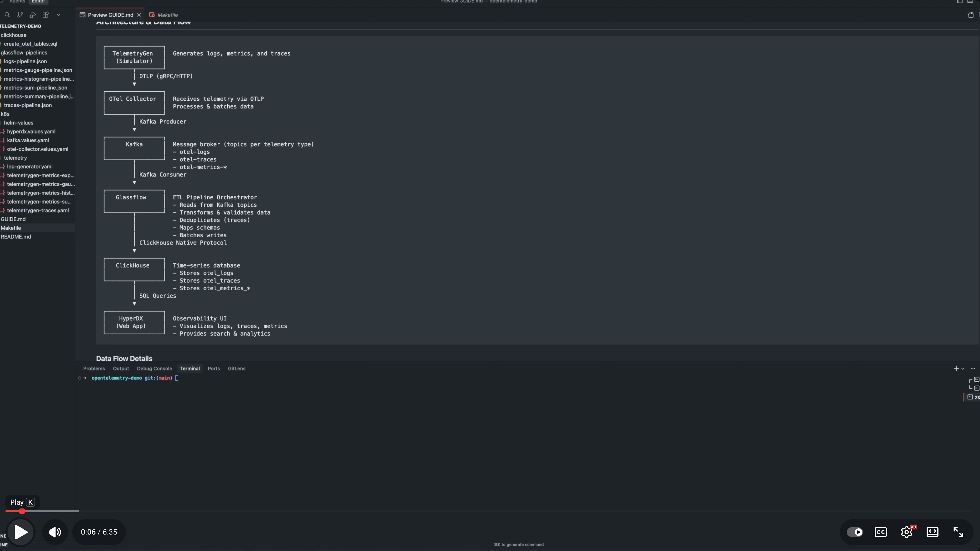
Task: Enter fullscreen with the expand arrows icon
Action: tap(958, 532)
